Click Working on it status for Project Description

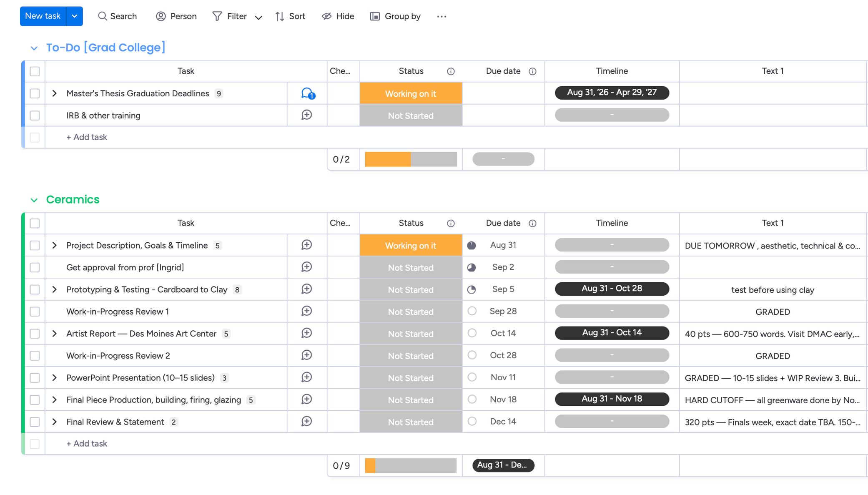tap(411, 245)
